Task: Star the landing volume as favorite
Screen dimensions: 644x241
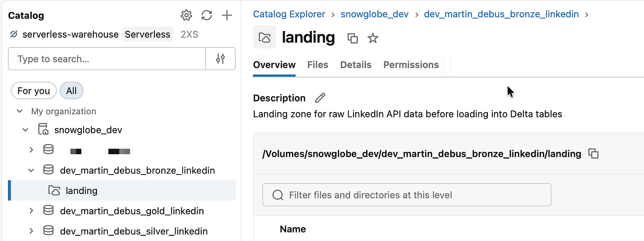Action: (373, 38)
